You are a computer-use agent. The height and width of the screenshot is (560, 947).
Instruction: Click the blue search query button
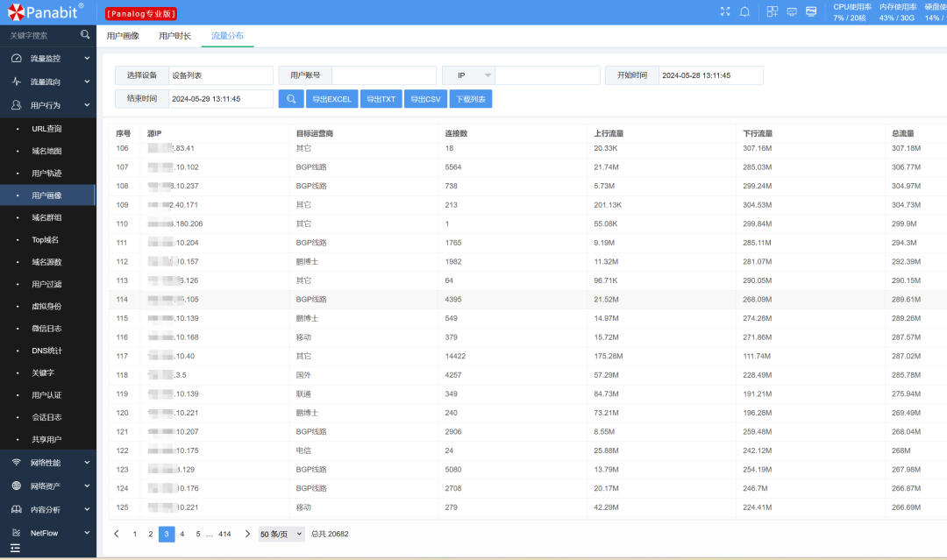click(x=291, y=99)
